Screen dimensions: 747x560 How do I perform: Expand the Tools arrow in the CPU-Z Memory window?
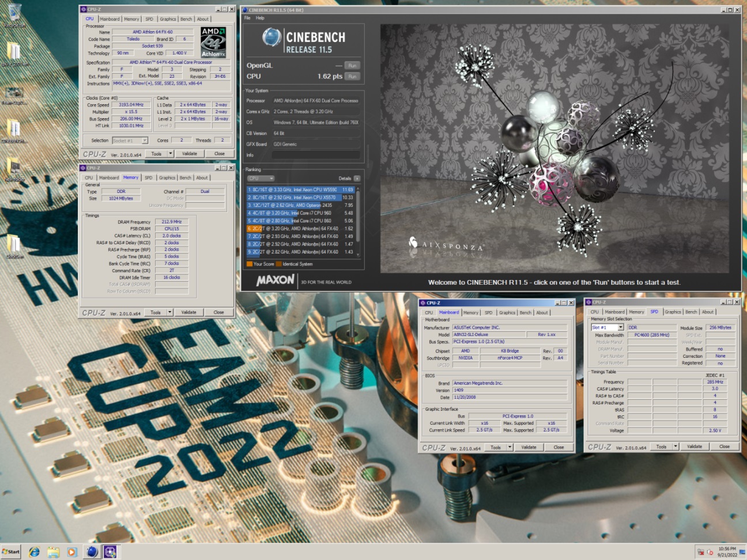pyautogui.click(x=170, y=312)
